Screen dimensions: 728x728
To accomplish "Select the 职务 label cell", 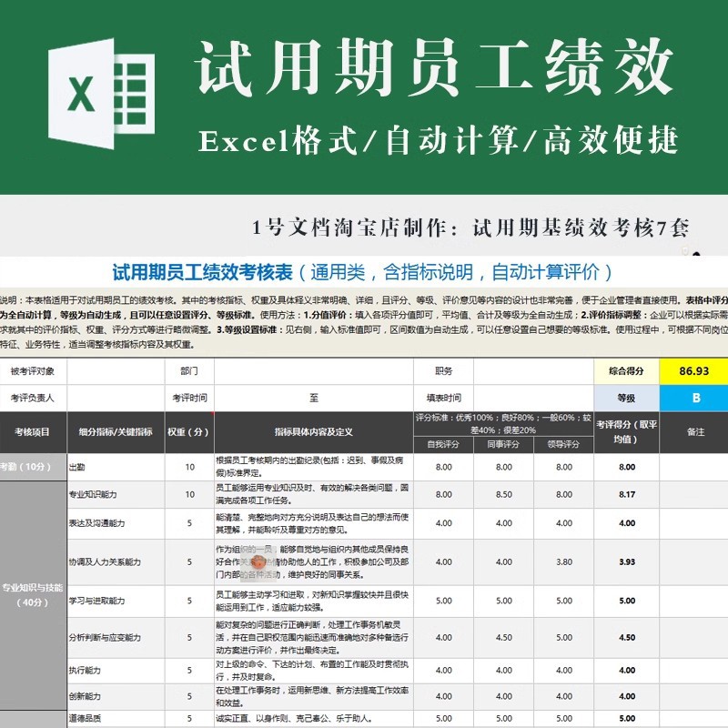I will (x=443, y=371).
